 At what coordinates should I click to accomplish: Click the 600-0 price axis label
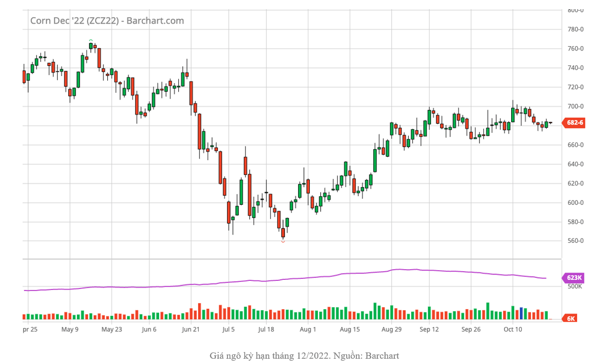pos(576,202)
